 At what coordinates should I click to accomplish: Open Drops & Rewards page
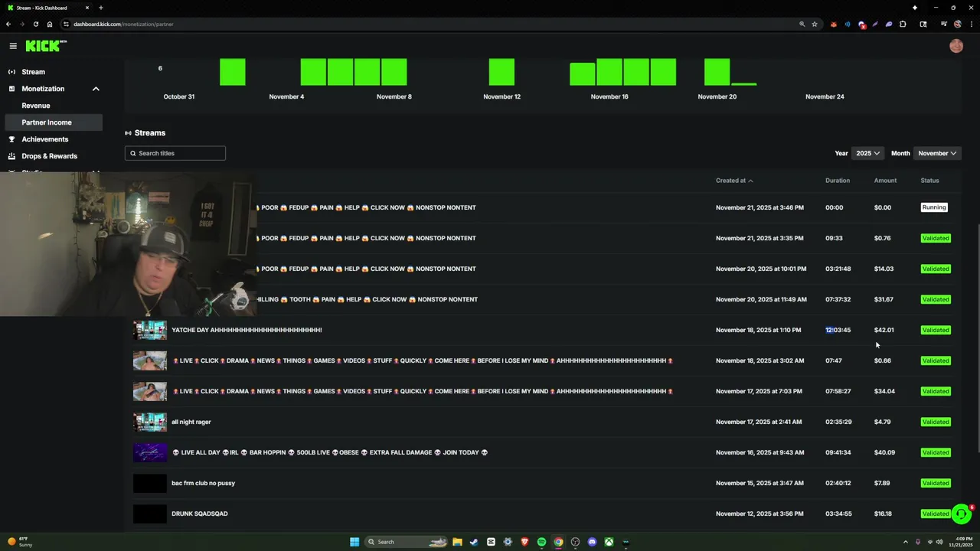[50, 156]
